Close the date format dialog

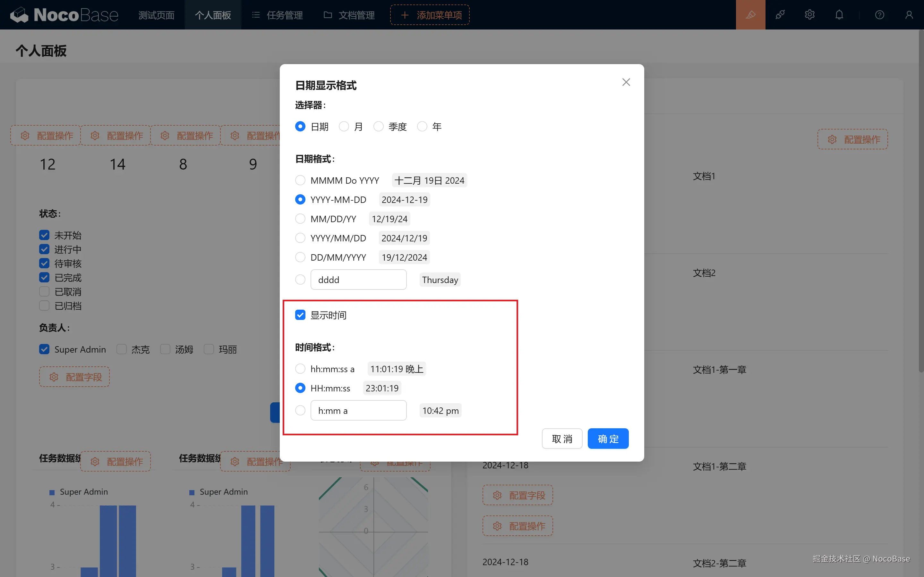[626, 82]
